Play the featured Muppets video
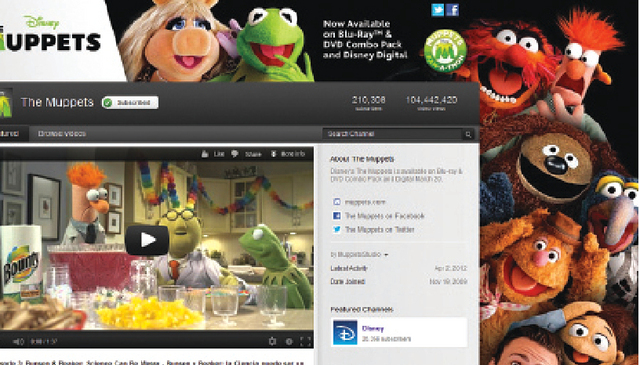640x365 pixels. click(147, 240)
